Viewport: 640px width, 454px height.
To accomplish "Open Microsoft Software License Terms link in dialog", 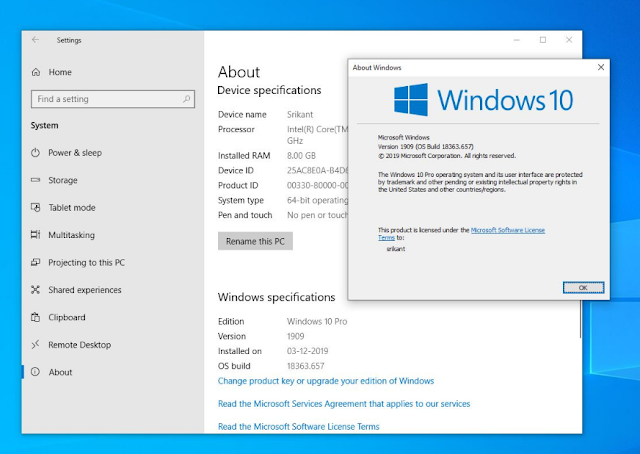I will (x=508, y=230).
